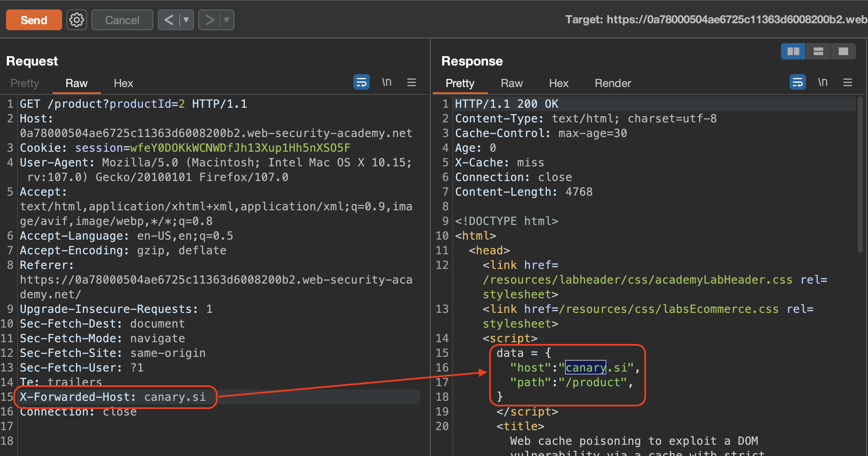Toggle word wrap in Response panel
This screenshot has width=868, height=456.
point(797,82)
